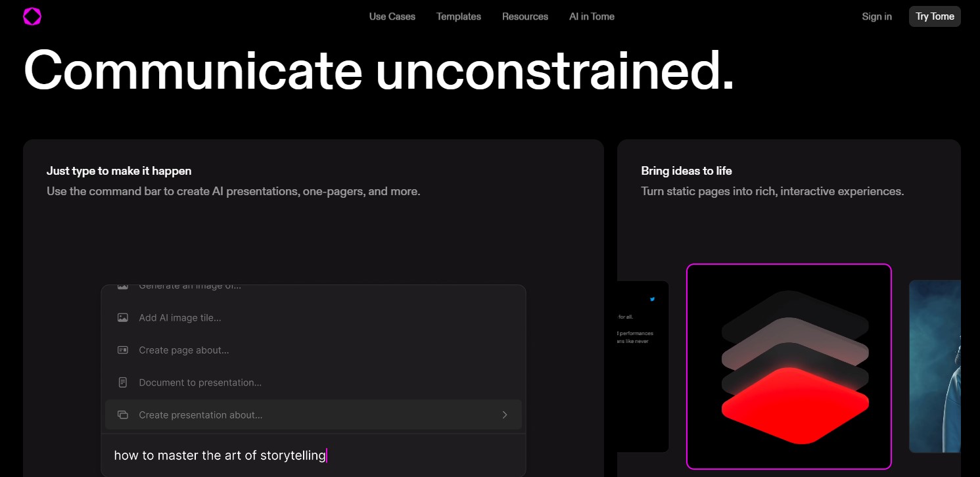
Task: Choose the Add AI image tile... command text
Action: pos(179,317)
